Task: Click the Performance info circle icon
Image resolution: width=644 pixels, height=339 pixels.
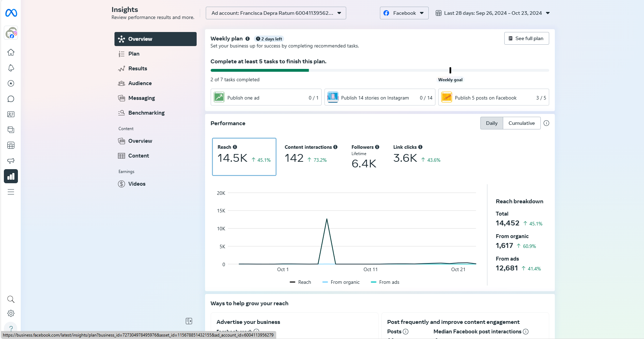Action: pos(546,123)
